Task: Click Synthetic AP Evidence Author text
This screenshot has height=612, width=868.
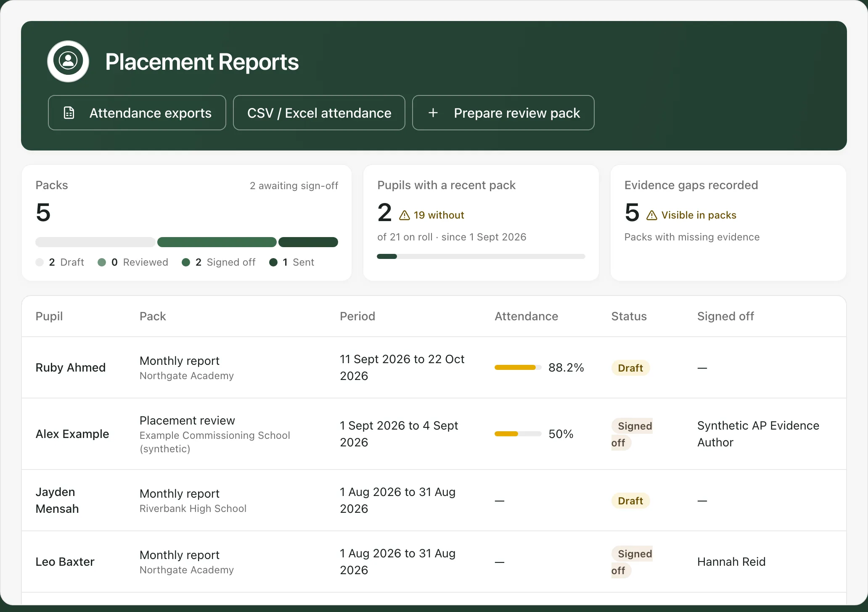Action: pos(758,434)
